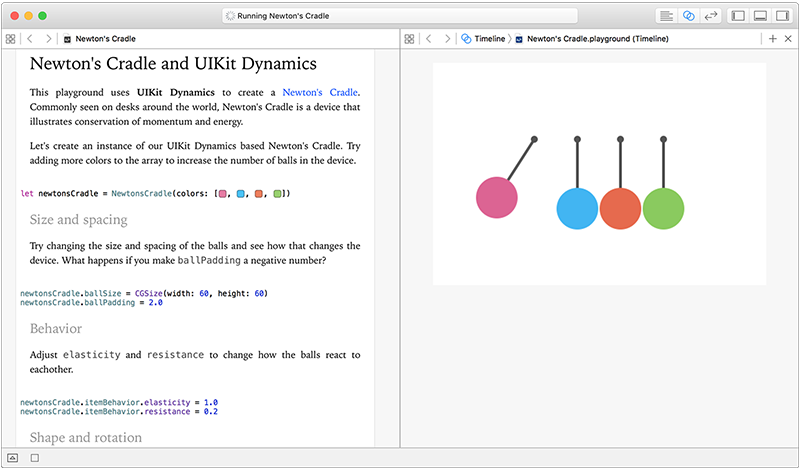Viewport: 800px width, 470px height.
Task: Pick the orange color literal in array
Action: tap(259, 194)
